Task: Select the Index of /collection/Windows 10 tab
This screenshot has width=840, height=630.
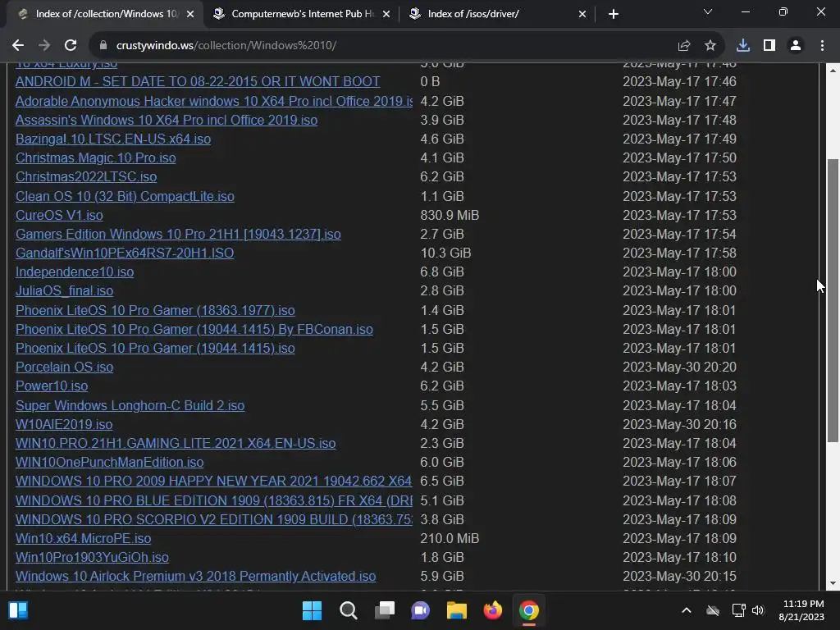Action: (x=105, y=14)
